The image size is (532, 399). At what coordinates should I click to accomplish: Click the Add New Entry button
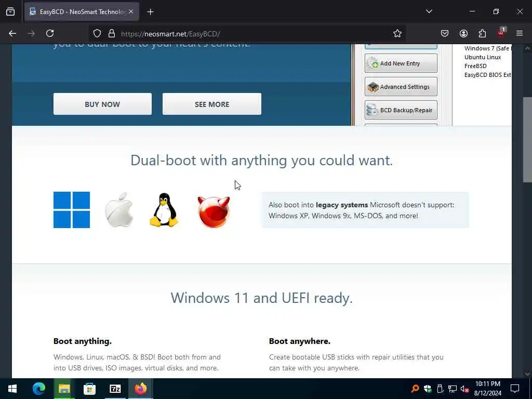point(401,63)
